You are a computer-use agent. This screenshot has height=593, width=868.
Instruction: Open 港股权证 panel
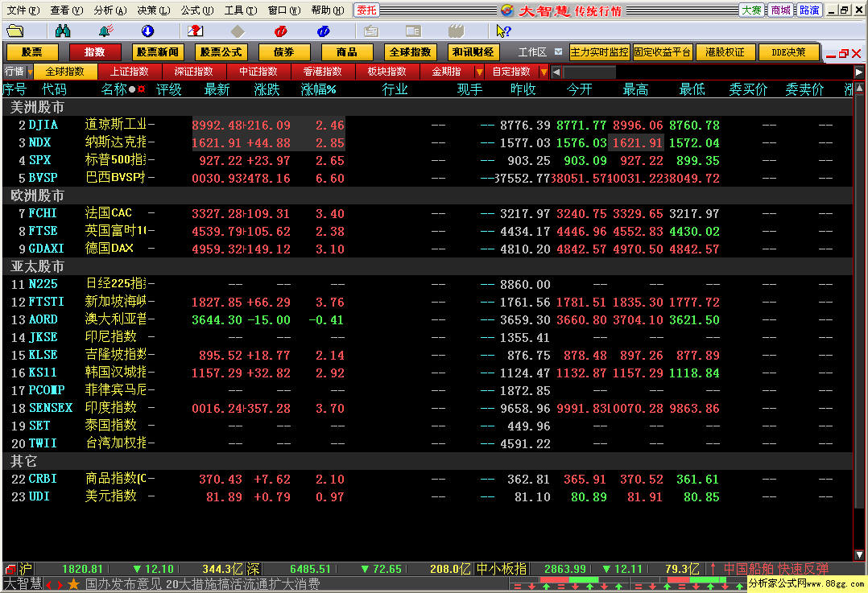click(725, 52)
